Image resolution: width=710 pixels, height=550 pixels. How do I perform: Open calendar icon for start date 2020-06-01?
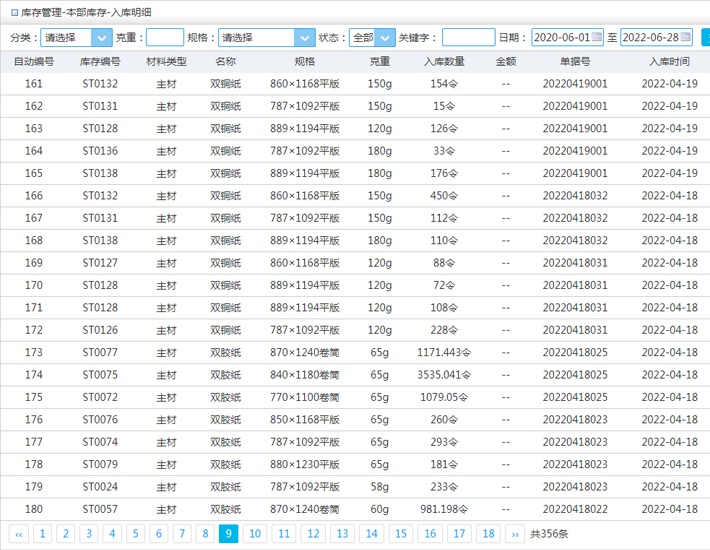pyautogui.click(x=598, y=37)
